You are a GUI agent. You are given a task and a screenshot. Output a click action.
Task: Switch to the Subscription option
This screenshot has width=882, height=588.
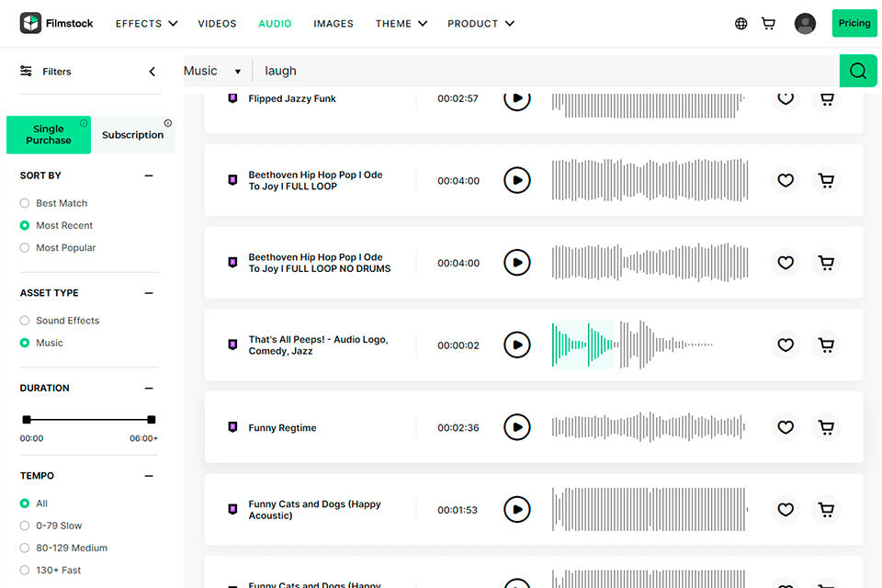[133, 135]
